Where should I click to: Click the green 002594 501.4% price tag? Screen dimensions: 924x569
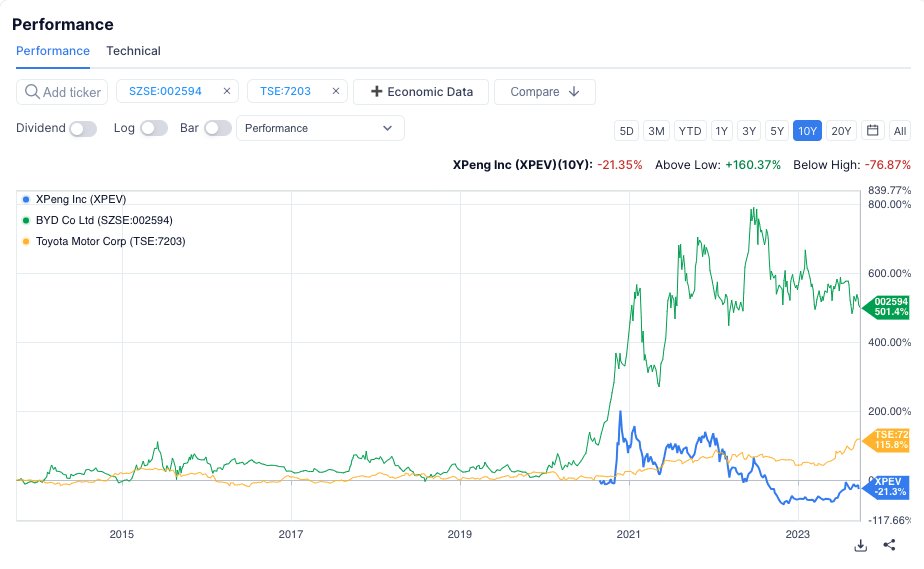click(x=886, y=307)
